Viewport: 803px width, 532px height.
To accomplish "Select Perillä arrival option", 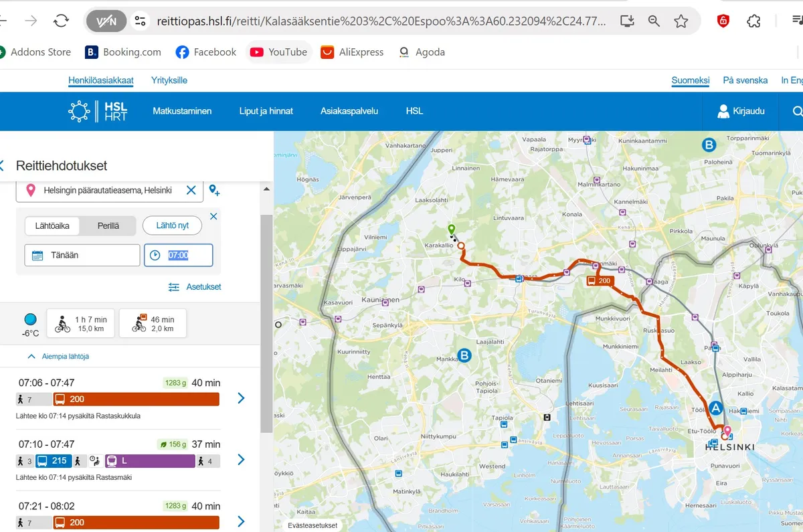I will point(108,226).
